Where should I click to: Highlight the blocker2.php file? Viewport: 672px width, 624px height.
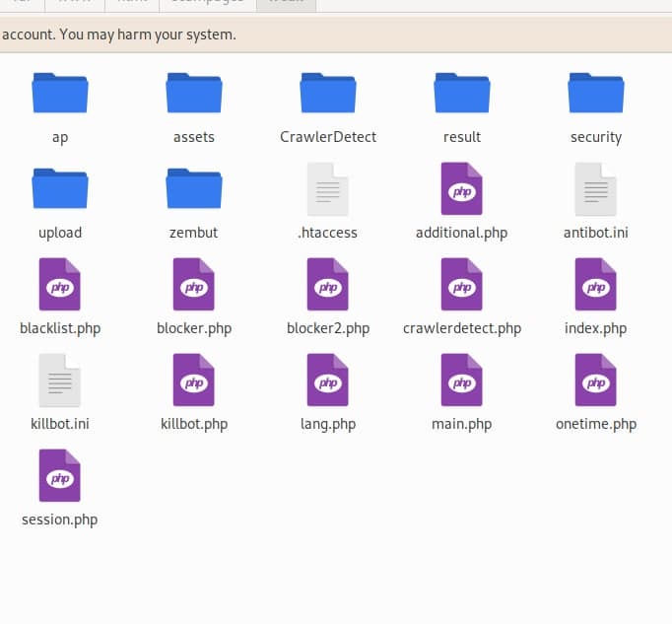coord(328,285)
